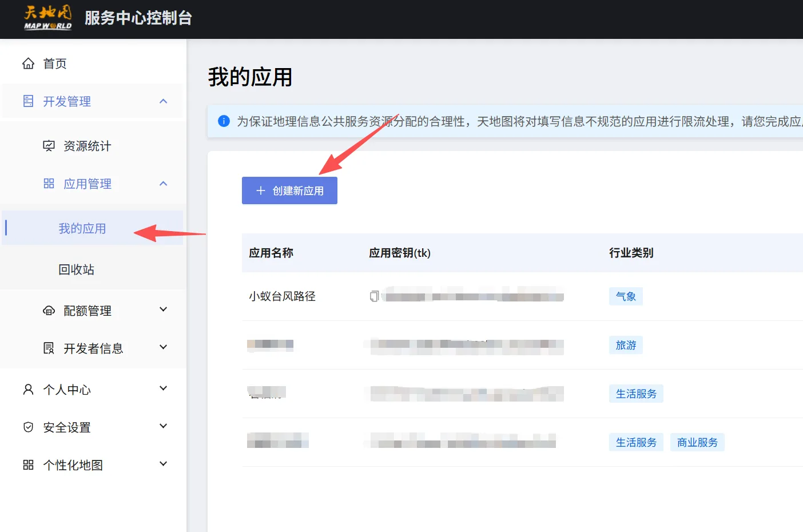
Task: Expand the 个人中心 chevron
Action: 164,388
